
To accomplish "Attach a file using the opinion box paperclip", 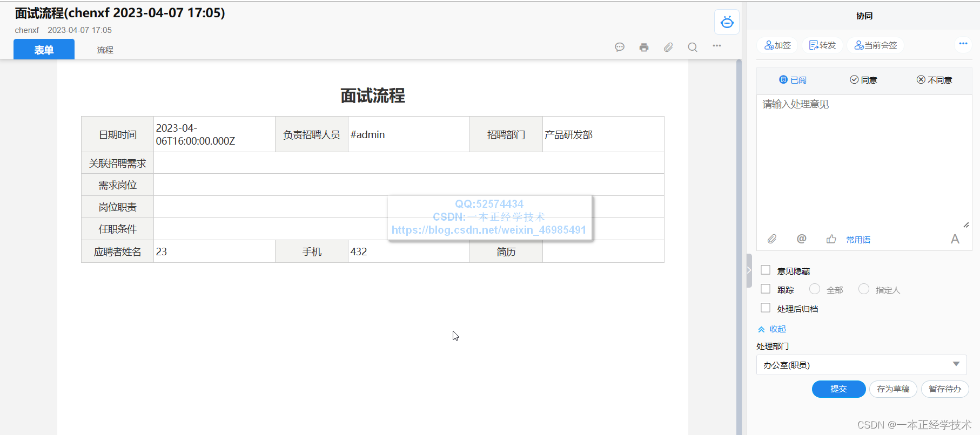I will coord(772,239).
